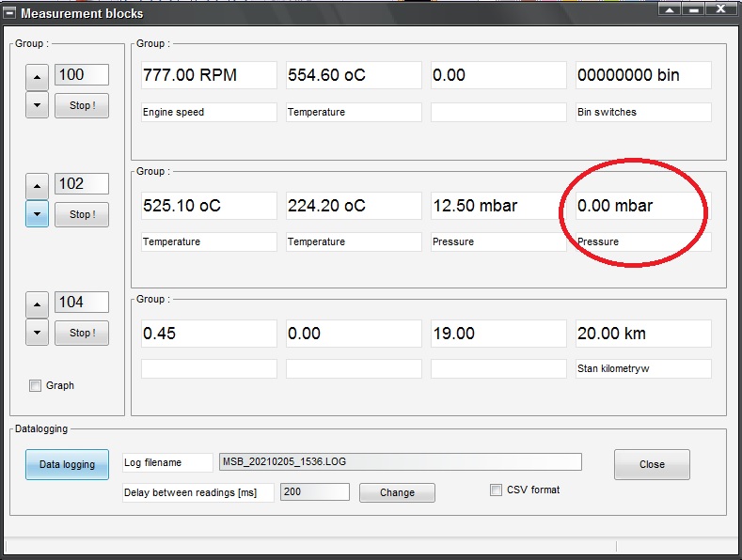The width and height of the screenshot is (742, 560).
Task: Start Data logging
Action: [x=67, y=464]
